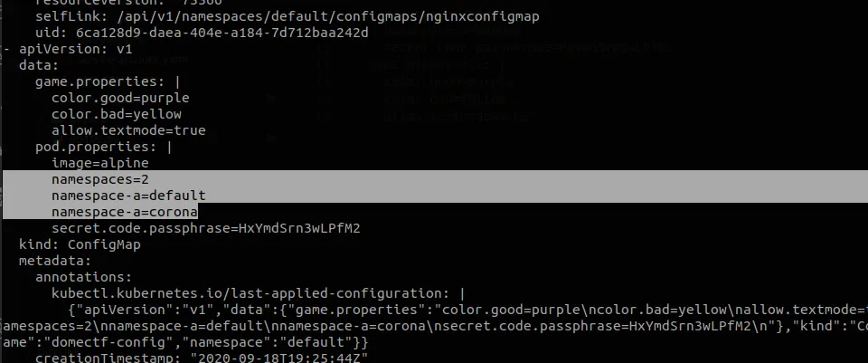Click the 'kind: ConfigMap' line
Viewport: 868px width, 363px height.
click(80, 244)
